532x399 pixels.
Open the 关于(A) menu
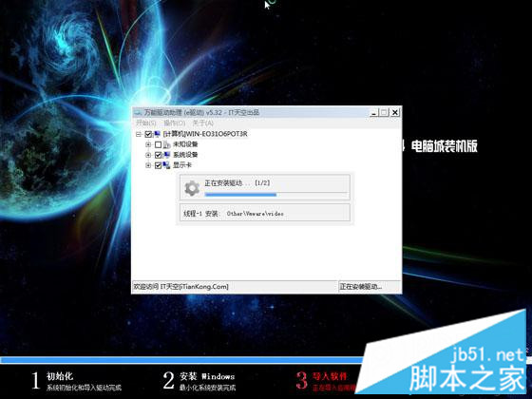click(203, 123)
